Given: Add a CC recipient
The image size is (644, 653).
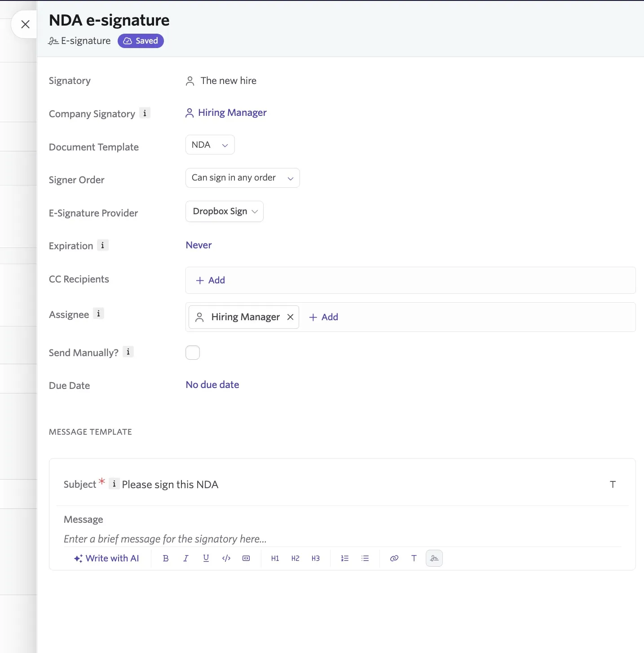Looking at the screenshot, I should (x=210, y=280).
